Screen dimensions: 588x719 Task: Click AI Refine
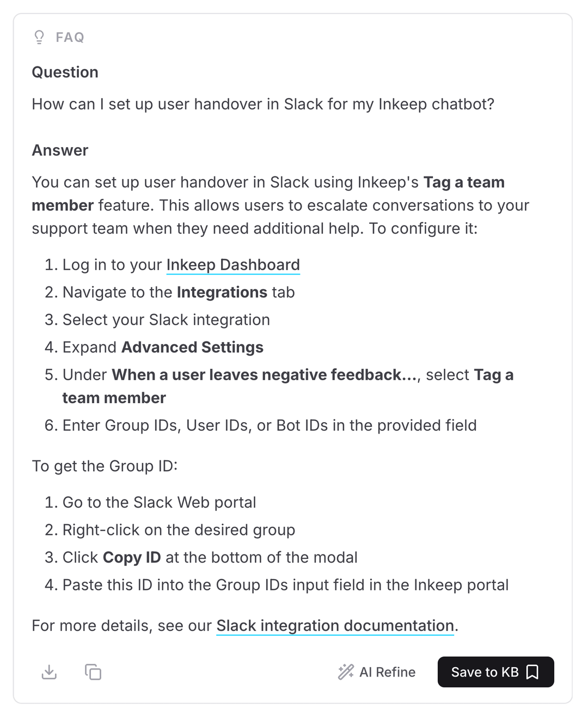[387, 672]
